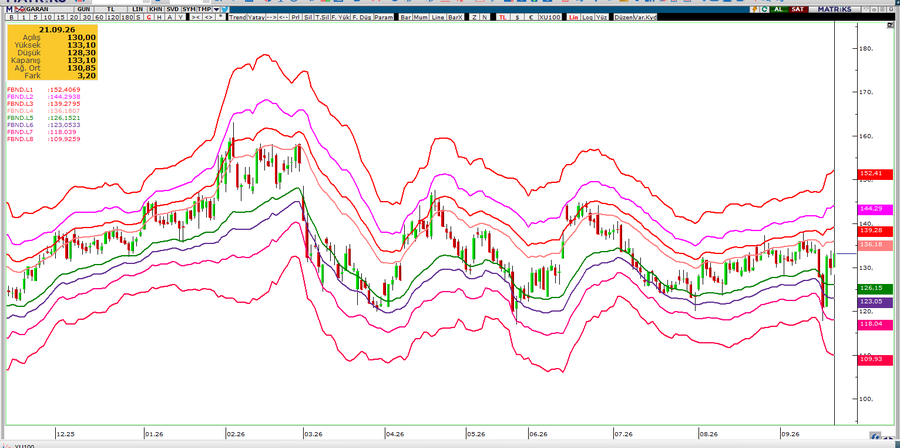
Task: Select the Y yearly period button
Action: pyautogui.click(x=180, y=17)
